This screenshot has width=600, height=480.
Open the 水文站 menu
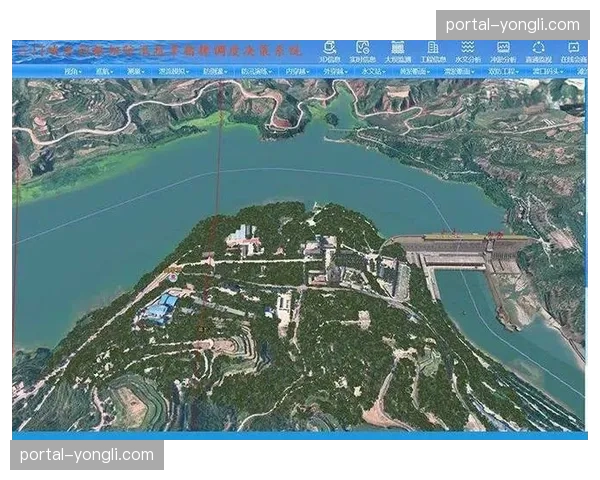372,72
